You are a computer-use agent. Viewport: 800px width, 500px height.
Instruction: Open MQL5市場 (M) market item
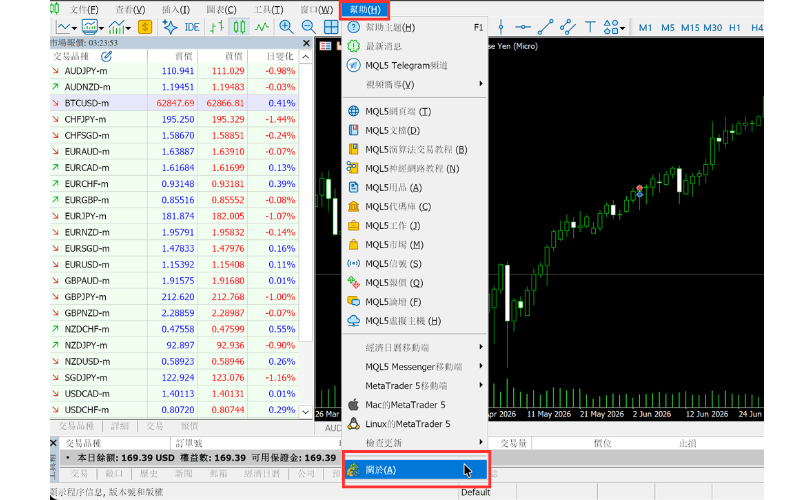[x=414, y=245]
